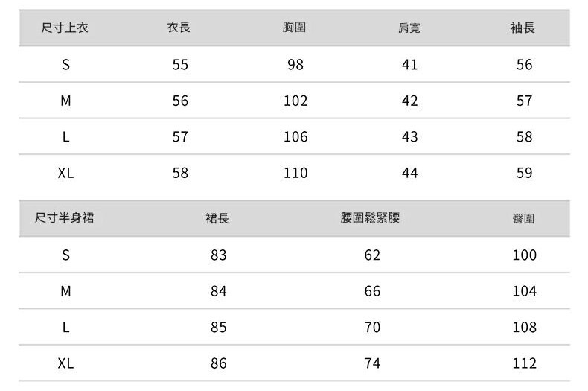Screen dimensions: 588x391
Task: Select chest value 102 in top table
Action: tap(295, 101)
